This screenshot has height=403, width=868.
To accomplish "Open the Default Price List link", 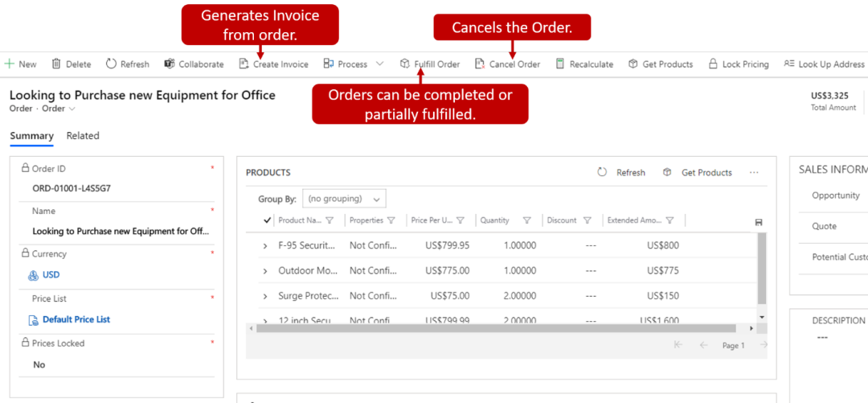I will [x=76, y=319].
